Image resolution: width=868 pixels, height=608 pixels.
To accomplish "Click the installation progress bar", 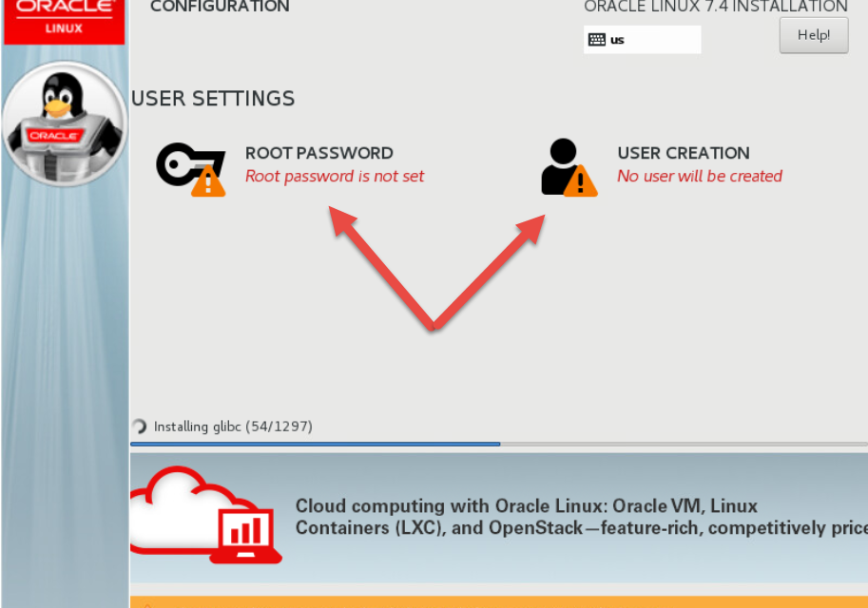I will (499, 444).
